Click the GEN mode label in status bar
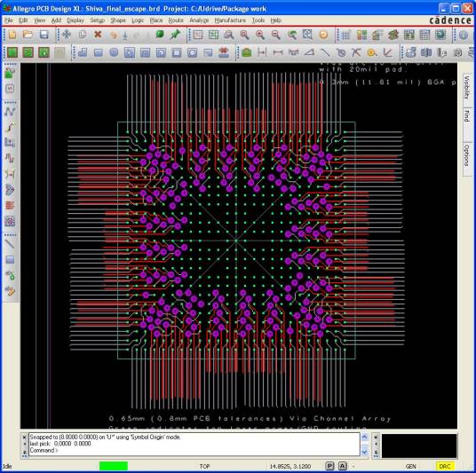This screenshot has width=476, height=473. pyautogui.click(x=411, y=466)
